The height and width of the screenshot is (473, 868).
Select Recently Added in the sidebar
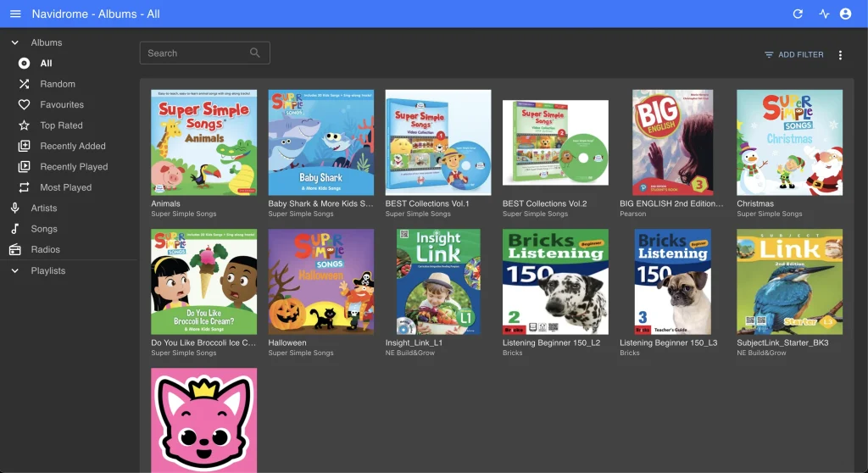(69, 146)
